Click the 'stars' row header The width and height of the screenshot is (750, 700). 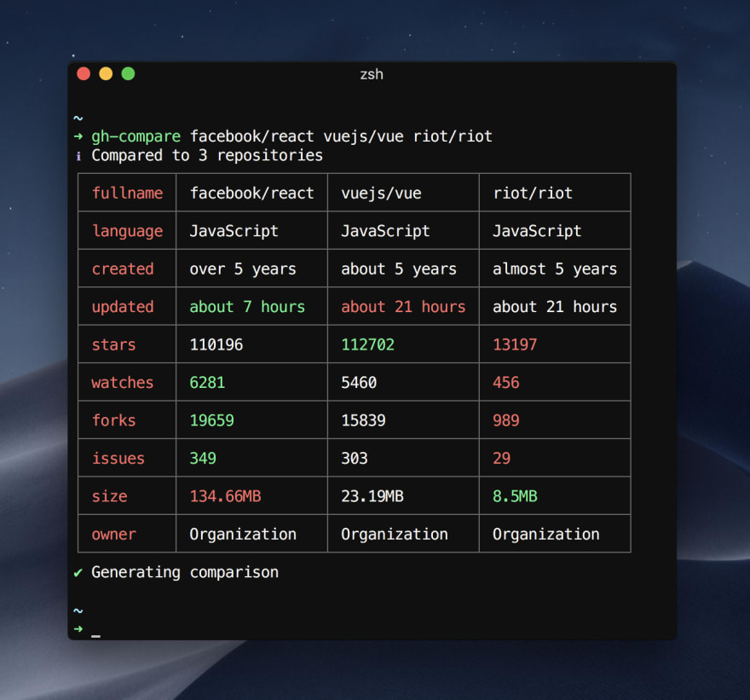point(114,344)
